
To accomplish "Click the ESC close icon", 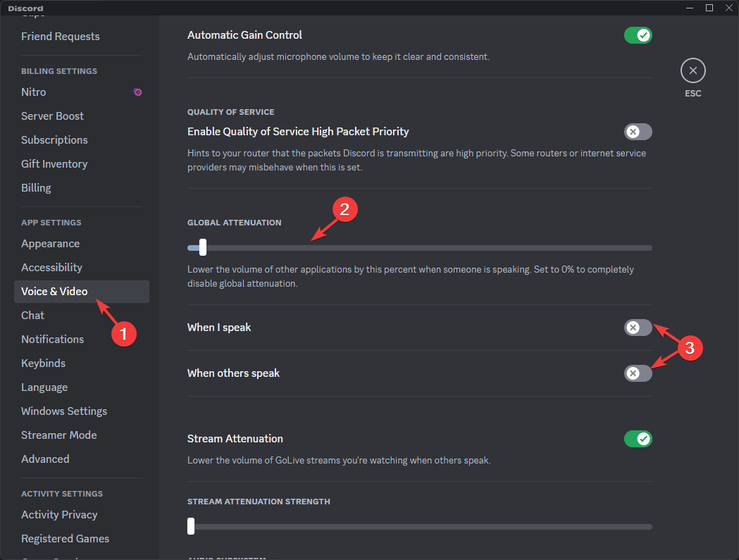I will click(x=693, y=70).
